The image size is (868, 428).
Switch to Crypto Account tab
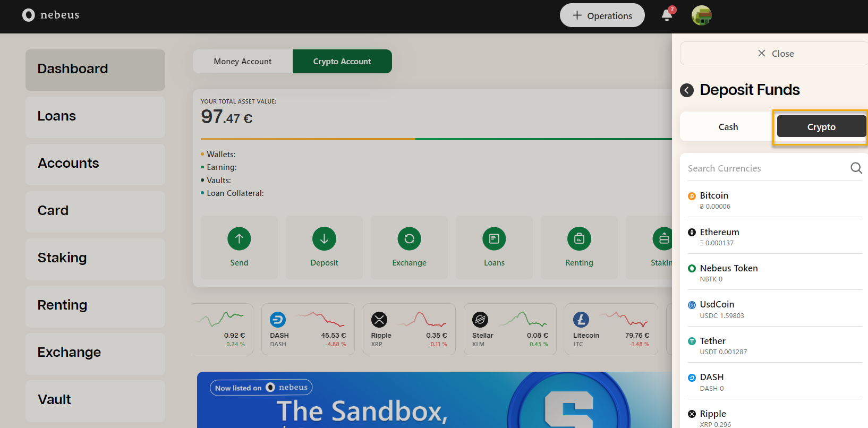(342, 62)
